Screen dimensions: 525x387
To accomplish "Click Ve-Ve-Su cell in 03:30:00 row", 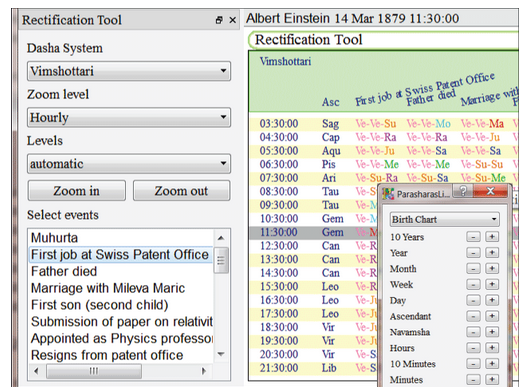I will coord(376,124).
